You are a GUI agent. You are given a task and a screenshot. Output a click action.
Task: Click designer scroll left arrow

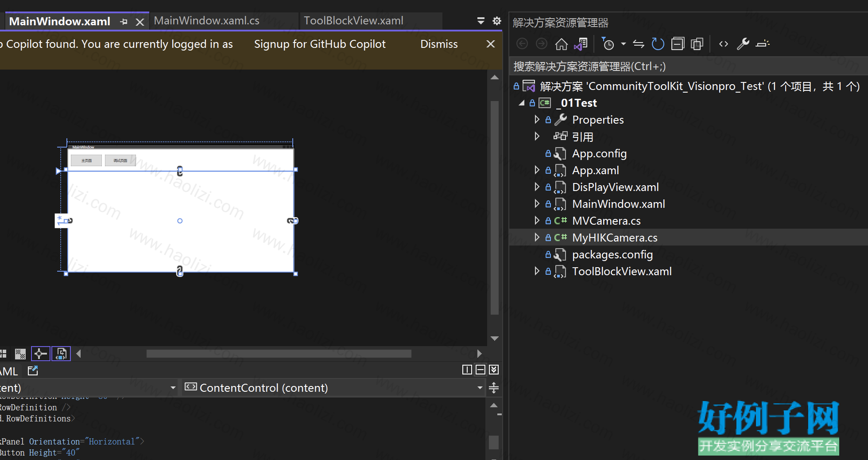[79, 354]
